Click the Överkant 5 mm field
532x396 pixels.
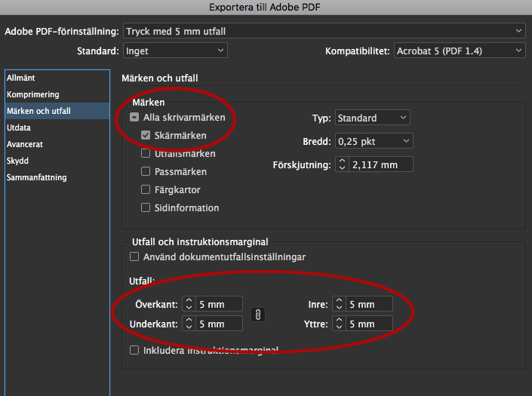click(x=219, y=304)
